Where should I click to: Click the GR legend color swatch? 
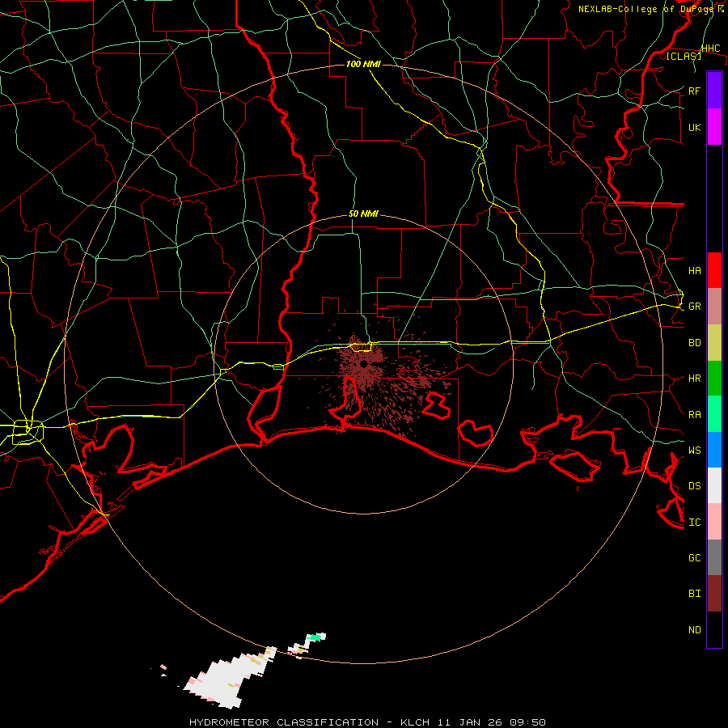[714, 306]
